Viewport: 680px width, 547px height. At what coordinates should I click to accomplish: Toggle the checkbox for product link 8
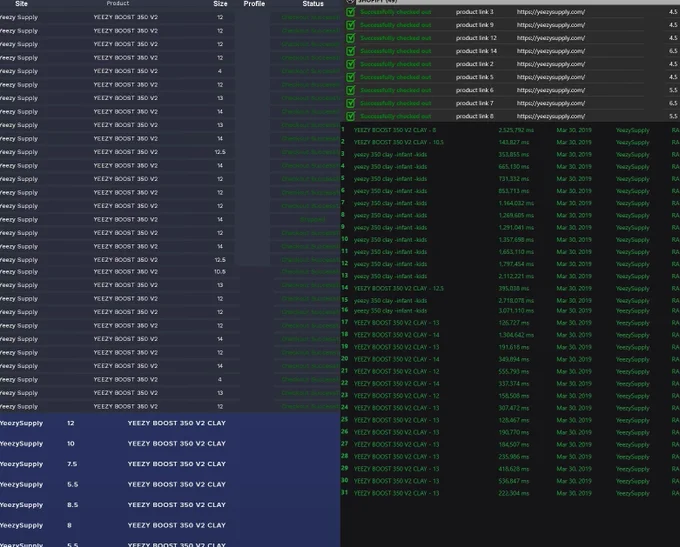click(350, 116)
